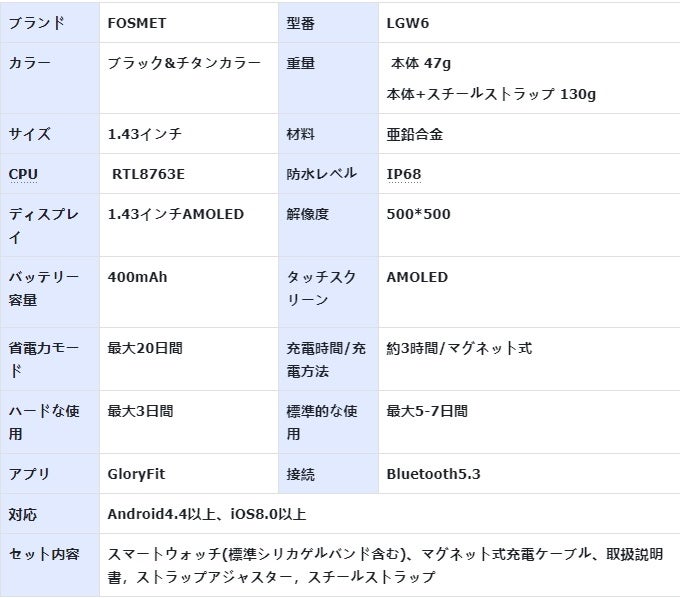This screenshot has height=598, width=680.
Task: Click the 400mAh battery capacity value
Action: [137, 277]
